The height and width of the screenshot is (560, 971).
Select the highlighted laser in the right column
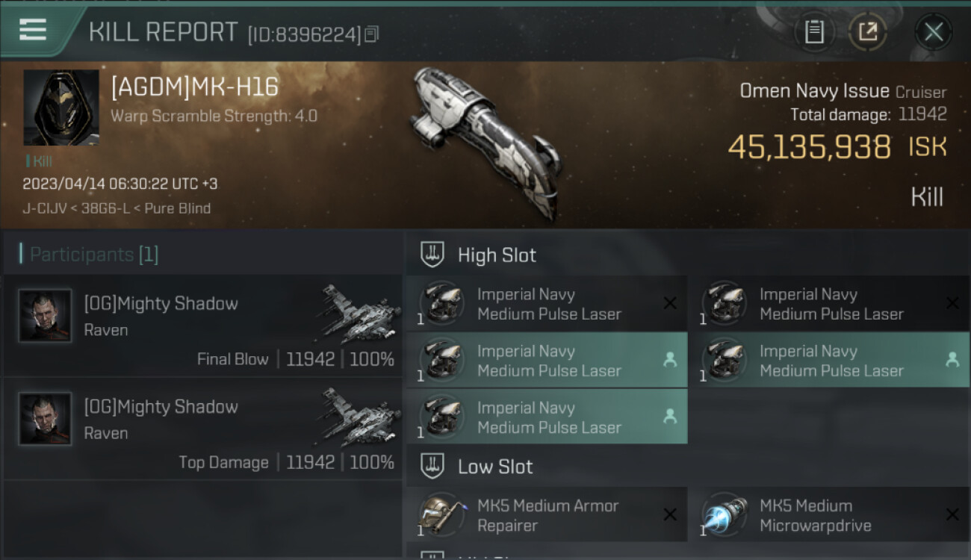829,360
